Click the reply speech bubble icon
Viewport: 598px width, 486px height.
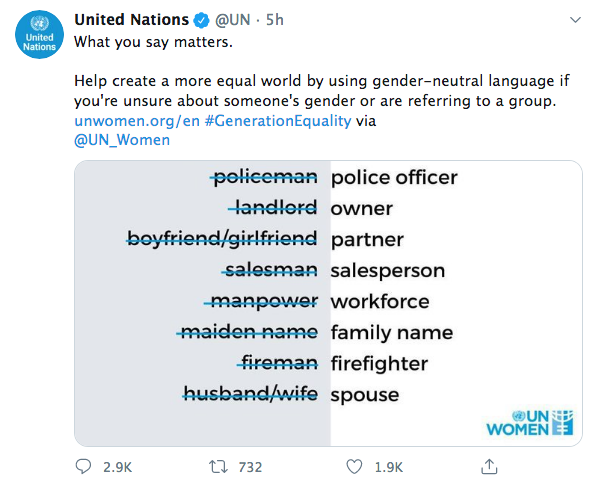pos(83,466)
